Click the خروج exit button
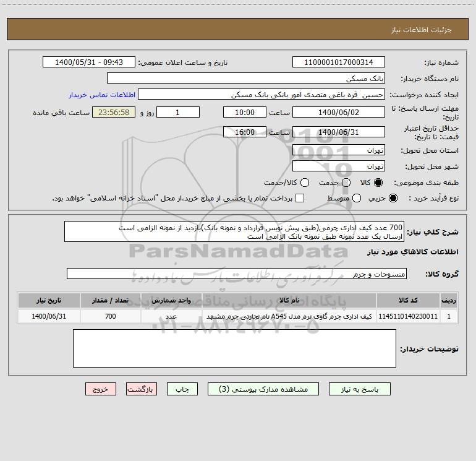The image size is (476, 461). point(101,389)
